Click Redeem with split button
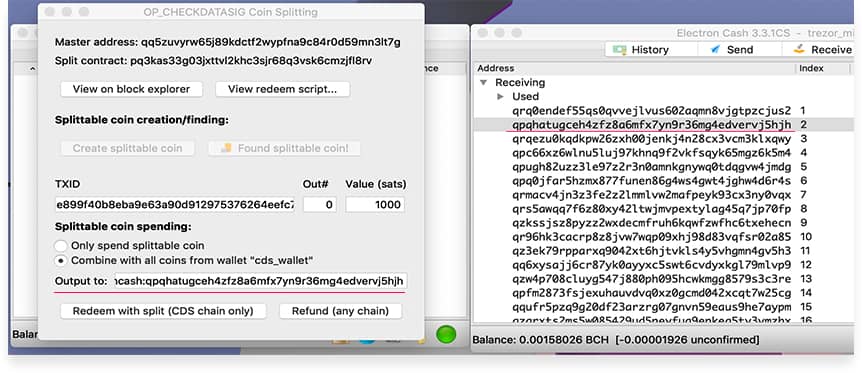Screen dimensions: 862x373 163,311
